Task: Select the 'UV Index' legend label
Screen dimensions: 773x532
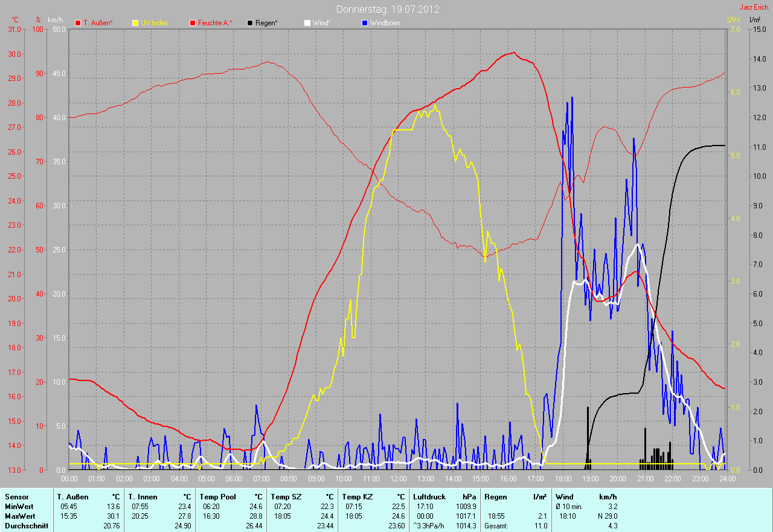Action: [x=154, y=23]
